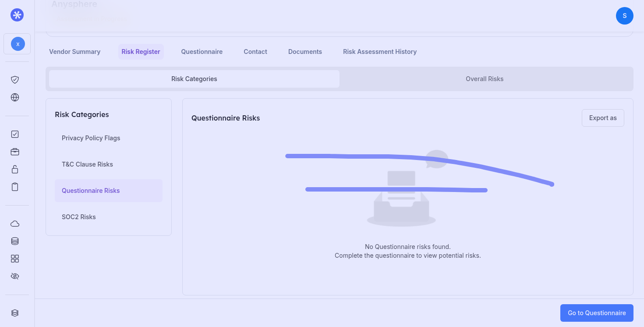
Task: Open the cloud icon in sidebar
Action: click(15, 224)
